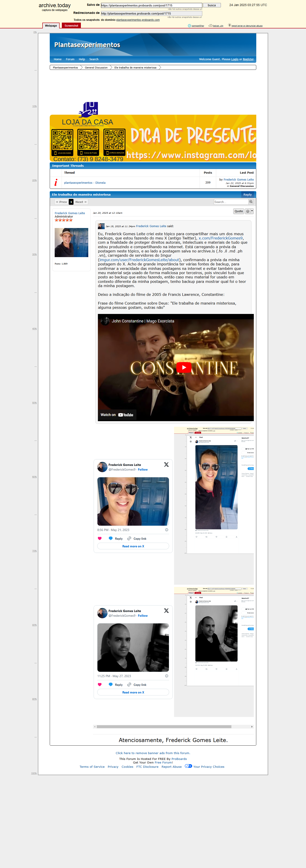
Task: Open the Help menu item
Action: tap(82, 59)
